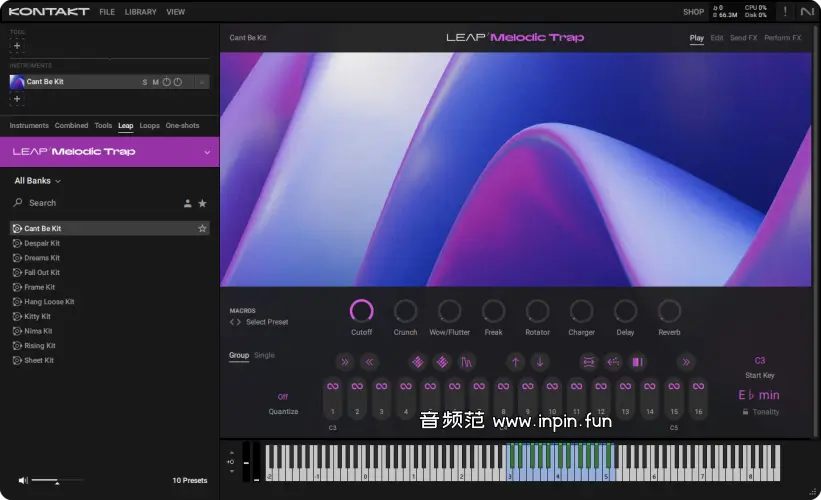Select Dreams Kit preset
Screen dimensions: 821x500
tap(42, 258)
